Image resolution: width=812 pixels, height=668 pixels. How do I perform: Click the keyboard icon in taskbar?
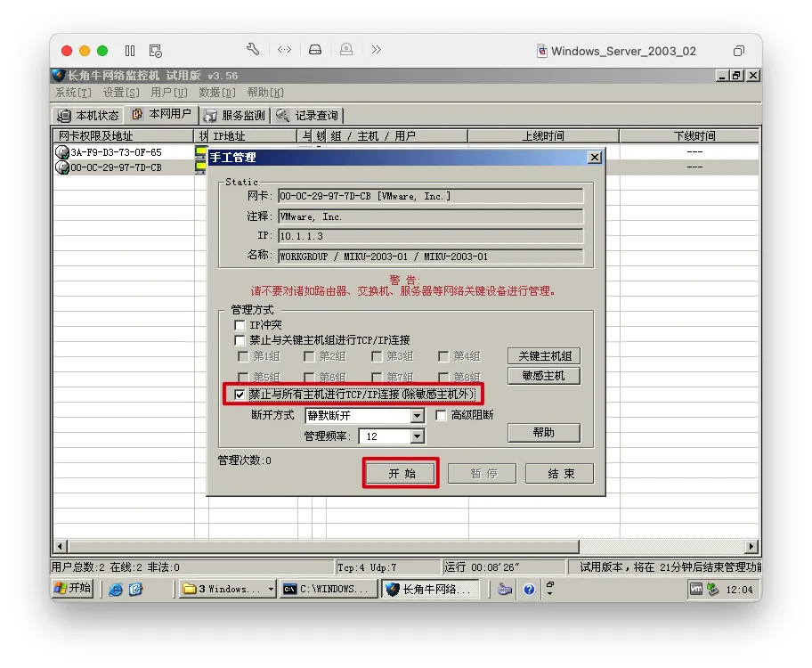pos(505,590)
